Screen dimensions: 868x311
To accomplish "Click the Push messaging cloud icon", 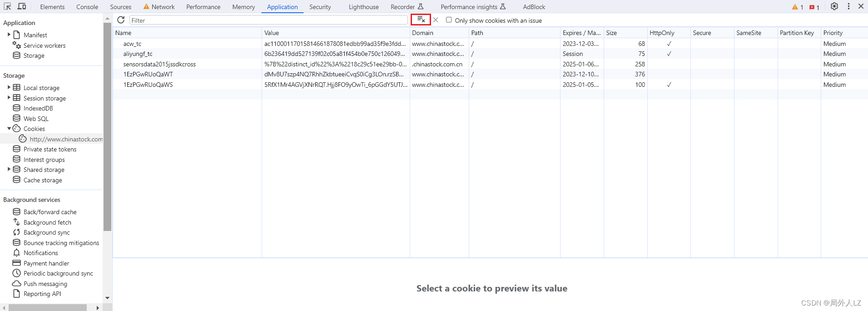I will click(x=17, y=283).
